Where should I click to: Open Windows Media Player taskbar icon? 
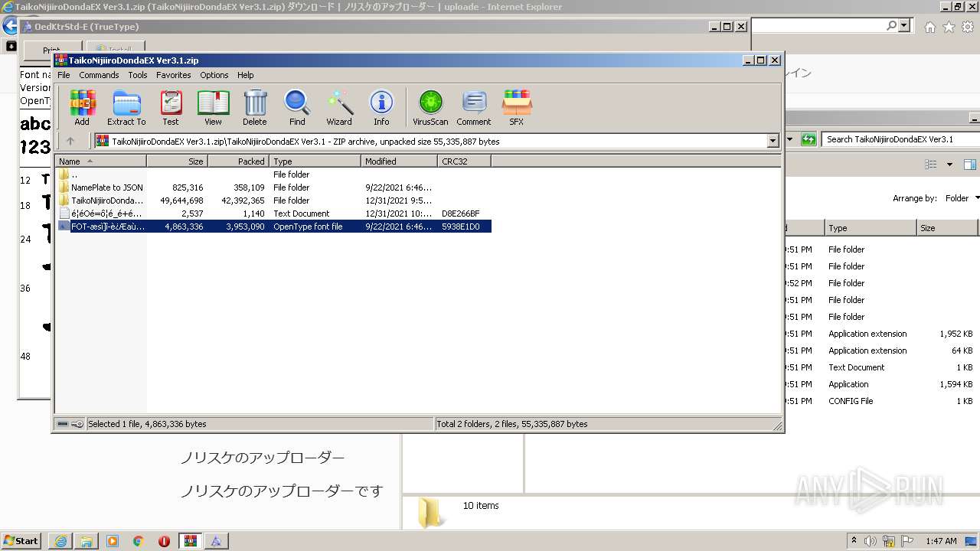[x=113, y=540]
